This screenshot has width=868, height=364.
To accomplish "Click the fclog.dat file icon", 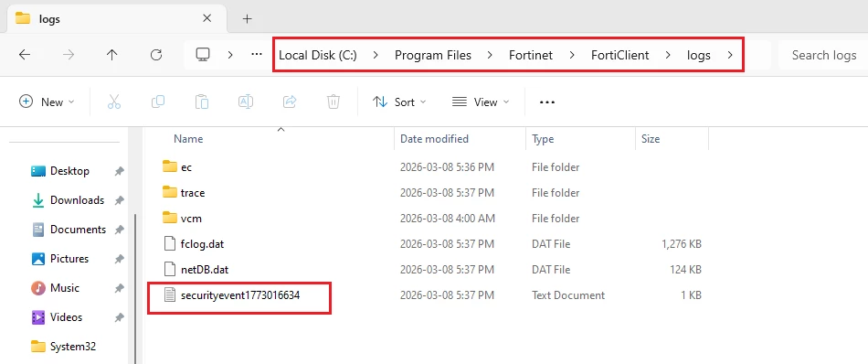I will click(169, 244).
